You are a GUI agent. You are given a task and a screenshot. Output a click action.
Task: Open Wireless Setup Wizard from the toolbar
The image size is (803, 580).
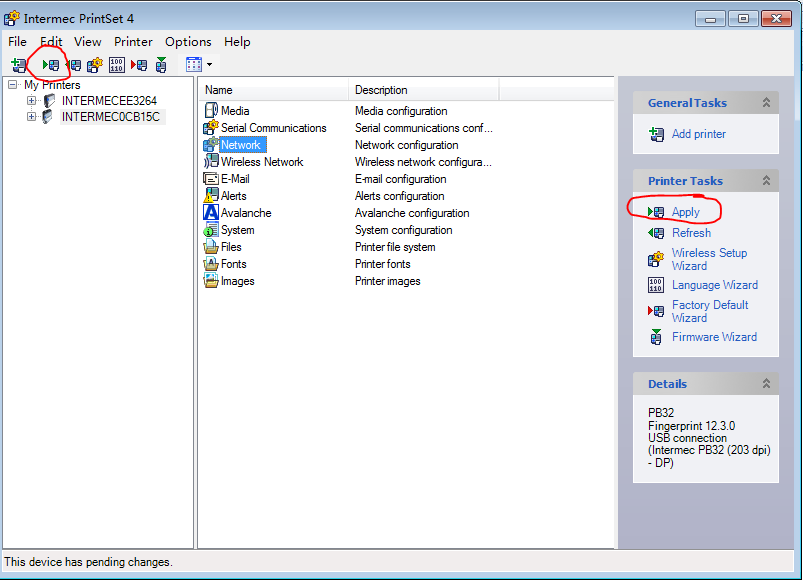95,65
